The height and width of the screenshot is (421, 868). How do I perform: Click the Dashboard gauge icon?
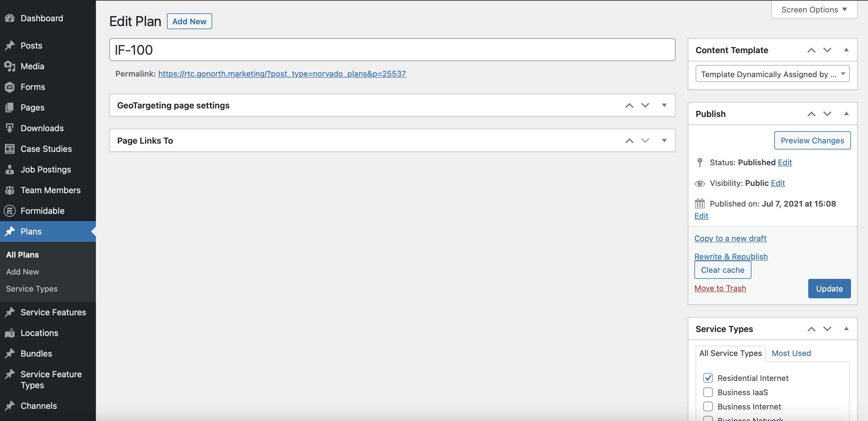coord(10,18)
